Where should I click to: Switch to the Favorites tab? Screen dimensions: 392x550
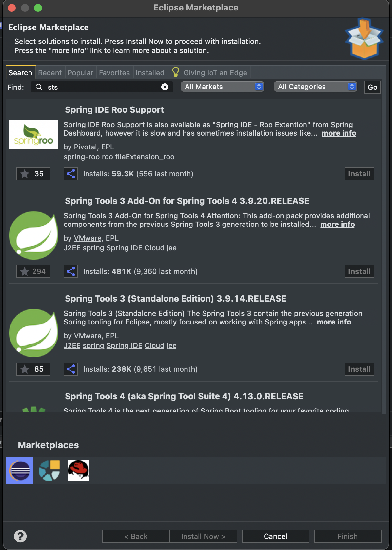pos(114,73)
